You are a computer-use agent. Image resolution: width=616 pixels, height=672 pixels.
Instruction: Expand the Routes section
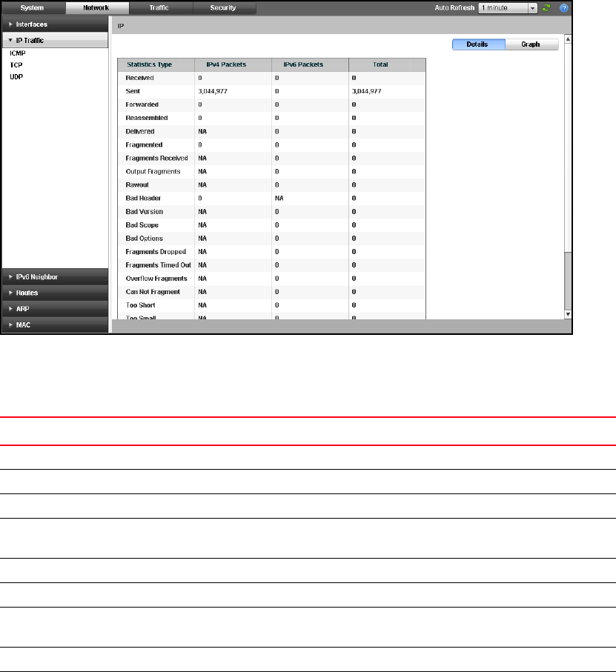click(55, 293)
